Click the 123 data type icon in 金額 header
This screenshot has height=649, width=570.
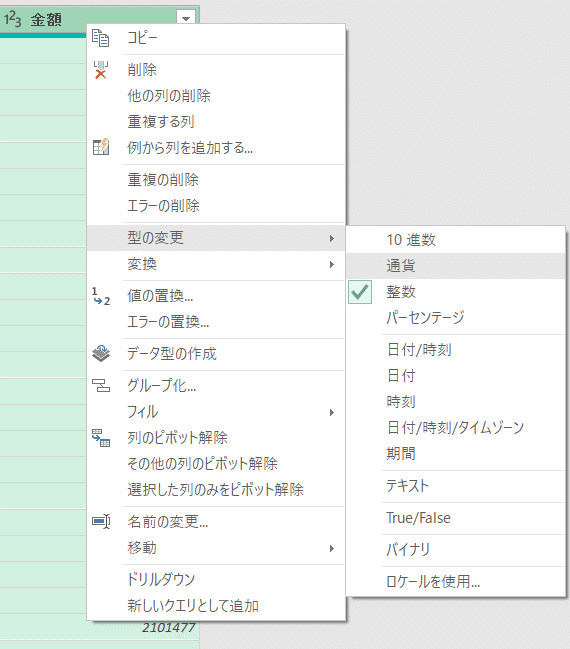click(12, 19)
